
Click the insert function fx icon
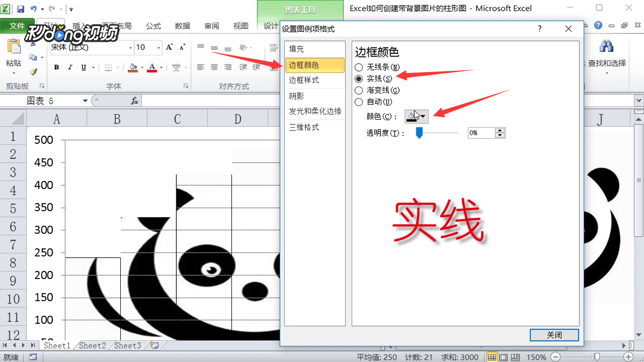click(x=134, y=100)
